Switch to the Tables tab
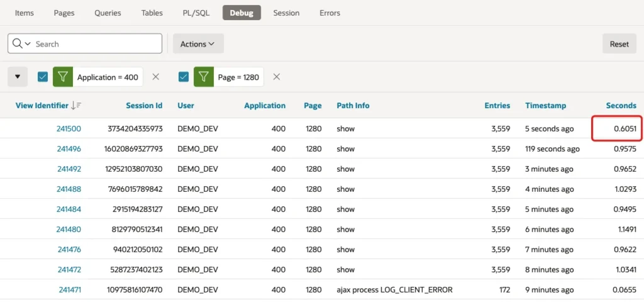This screenshot has width=644, height=302. coord(152,13)
